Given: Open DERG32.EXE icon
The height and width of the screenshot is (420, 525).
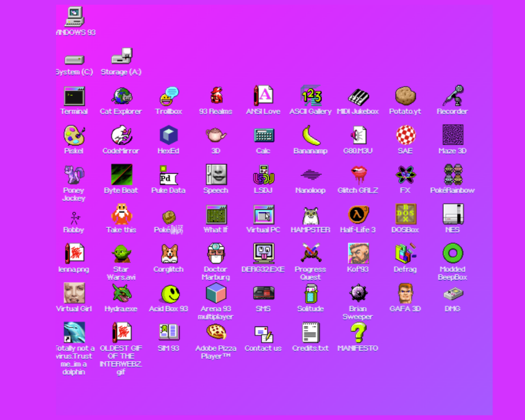Looking at the screenshot, I should coord(263,254).
